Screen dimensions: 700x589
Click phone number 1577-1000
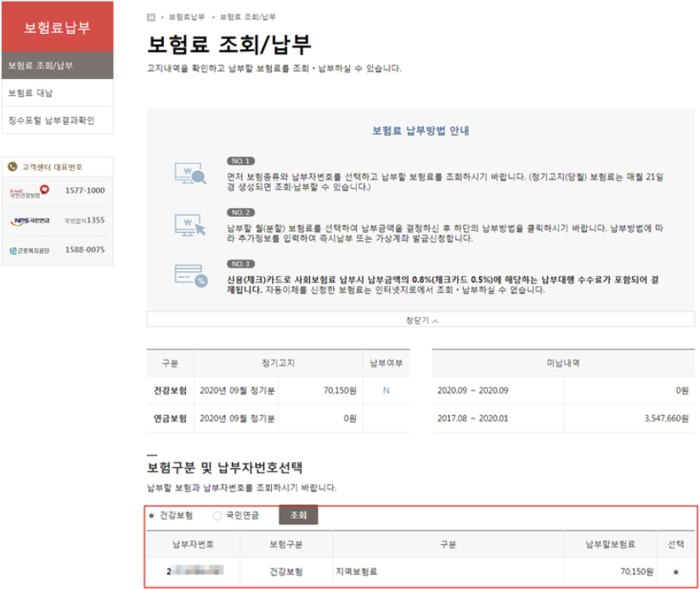85,190
